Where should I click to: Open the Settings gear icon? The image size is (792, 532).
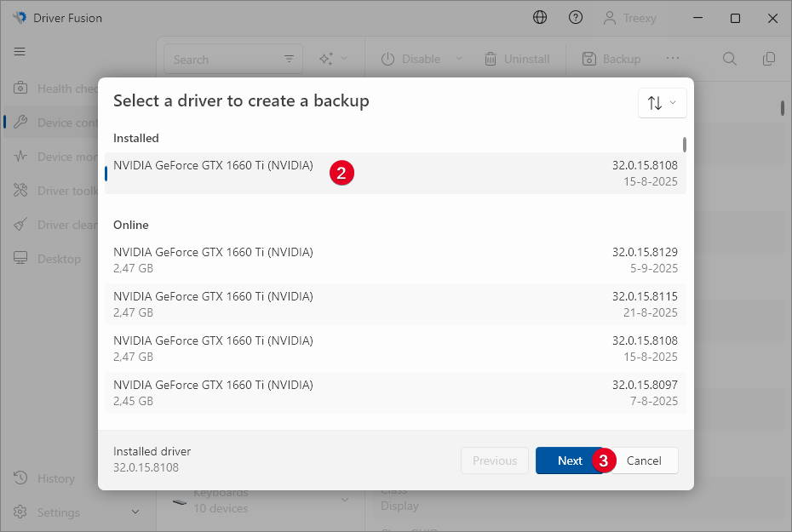[20, 512]
